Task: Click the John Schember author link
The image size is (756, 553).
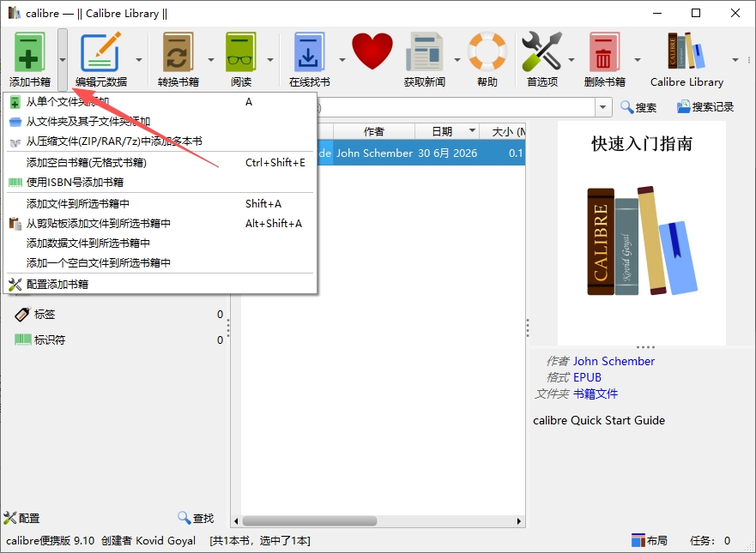Action: point(614,361)
